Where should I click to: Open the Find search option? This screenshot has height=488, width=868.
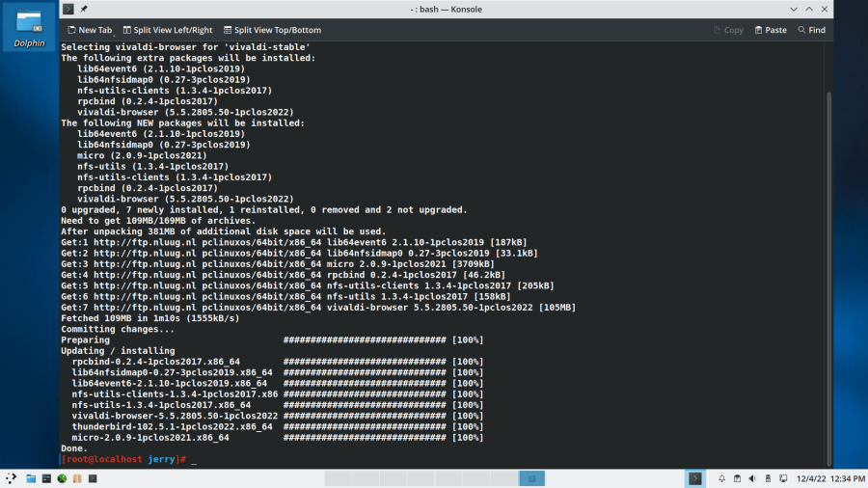810,30
